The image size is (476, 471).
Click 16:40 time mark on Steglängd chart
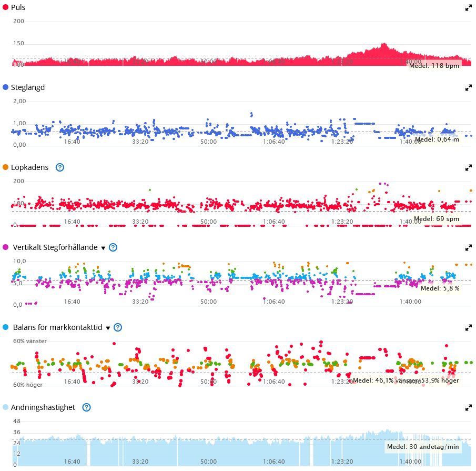pos(72,142)
